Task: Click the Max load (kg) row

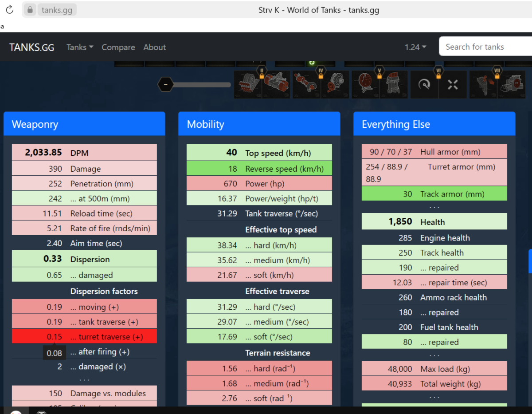Action: click(434, 369)
